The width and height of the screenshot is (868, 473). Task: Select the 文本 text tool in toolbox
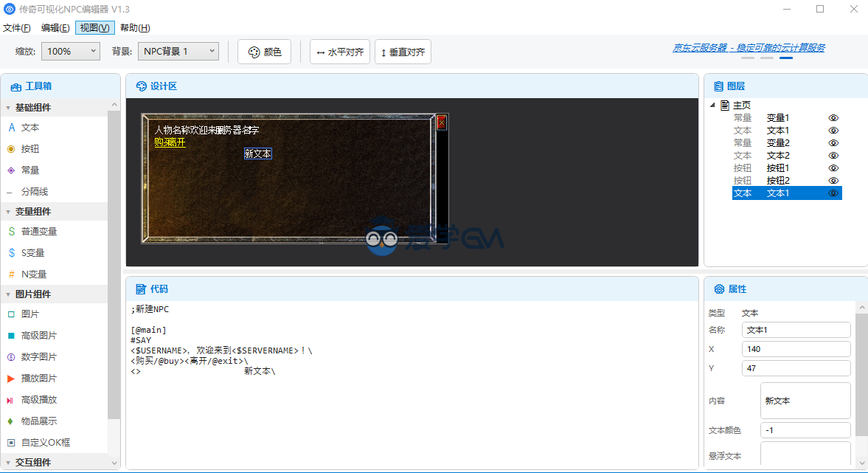point(29,128)
